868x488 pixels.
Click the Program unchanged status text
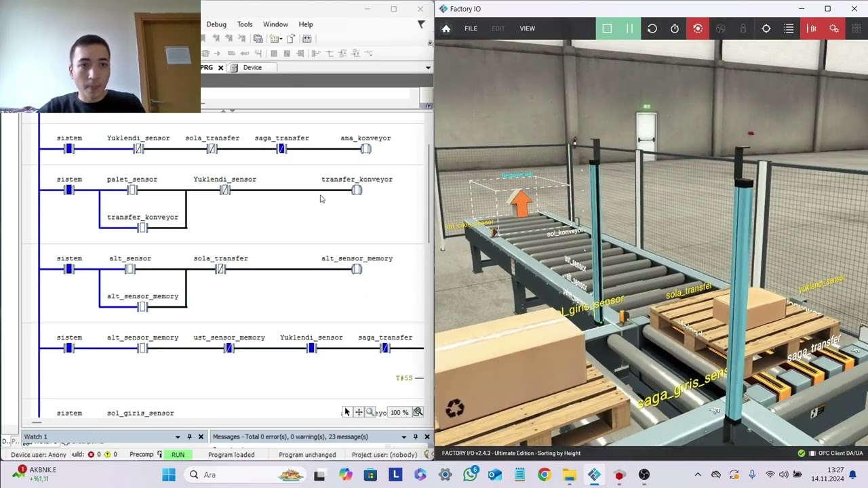(x=307, y=455)
